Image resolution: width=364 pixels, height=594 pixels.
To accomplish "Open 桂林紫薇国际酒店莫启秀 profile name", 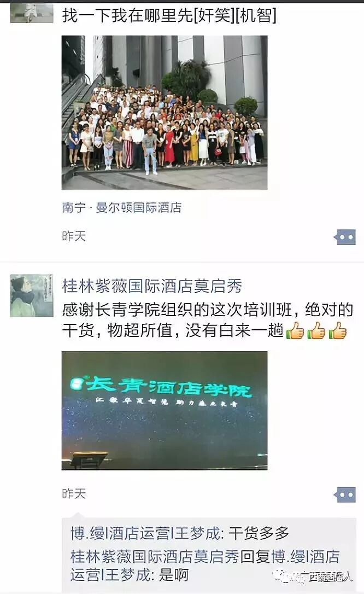I will coord(152,286).
